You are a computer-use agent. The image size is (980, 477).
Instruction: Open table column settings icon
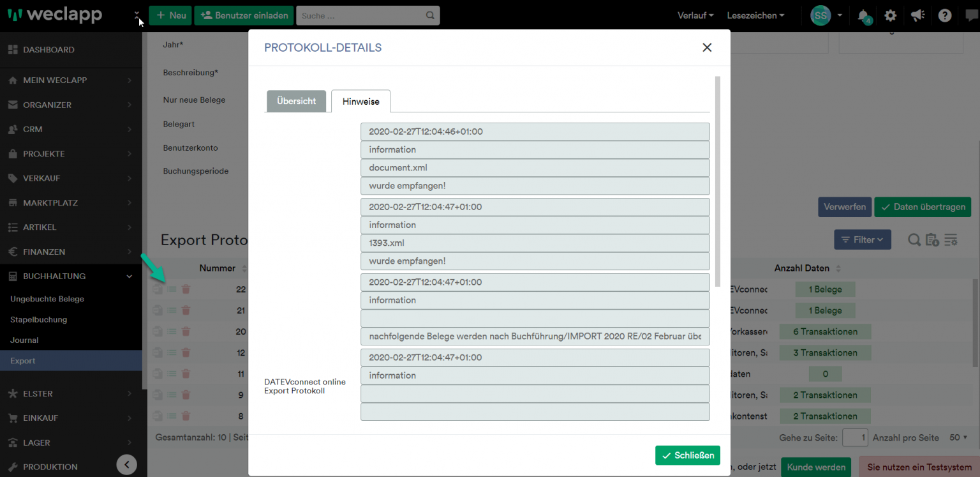(951, 239)
